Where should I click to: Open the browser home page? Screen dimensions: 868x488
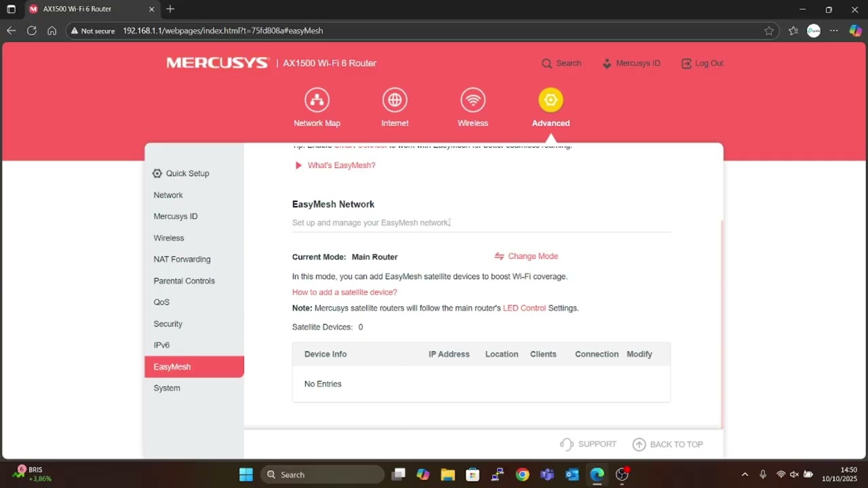[52, 30]
